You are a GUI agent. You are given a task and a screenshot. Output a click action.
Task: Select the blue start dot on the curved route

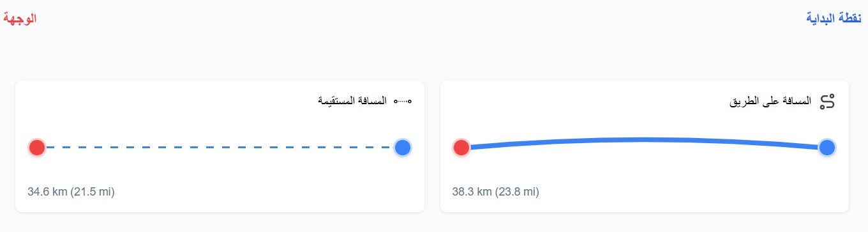click(827, 148)
